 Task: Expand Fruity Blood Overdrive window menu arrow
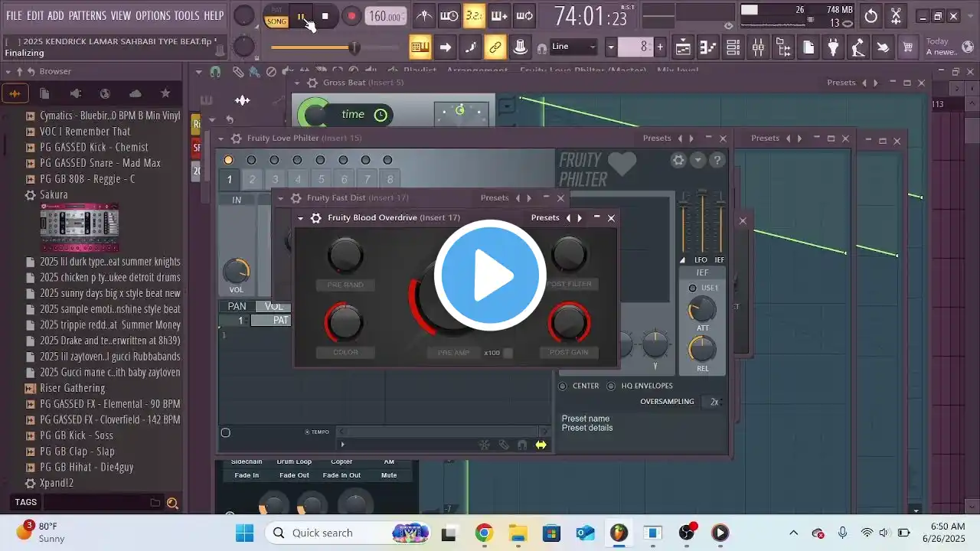tap(300, 218)
